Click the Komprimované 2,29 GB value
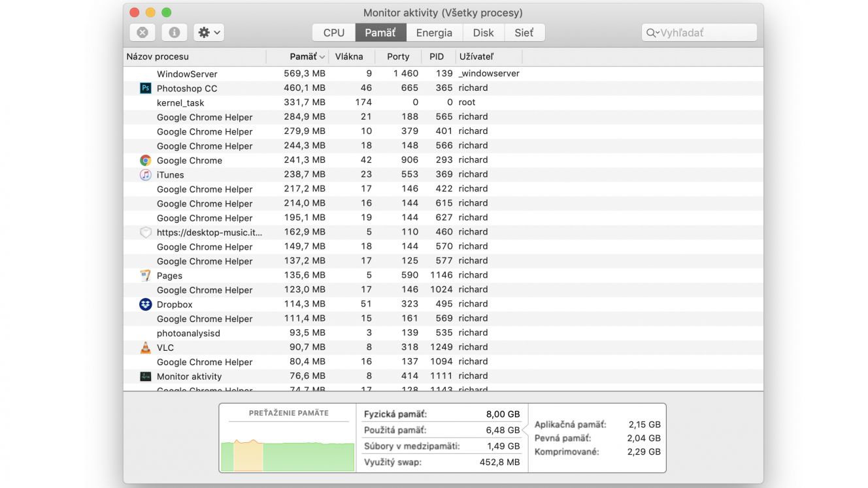The width and height of the screenshot is (868, 488). [644, 451]
